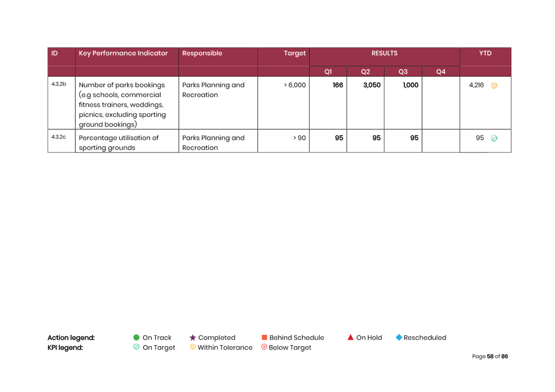Click the YTD value 4,216

[x=476, y=85]
